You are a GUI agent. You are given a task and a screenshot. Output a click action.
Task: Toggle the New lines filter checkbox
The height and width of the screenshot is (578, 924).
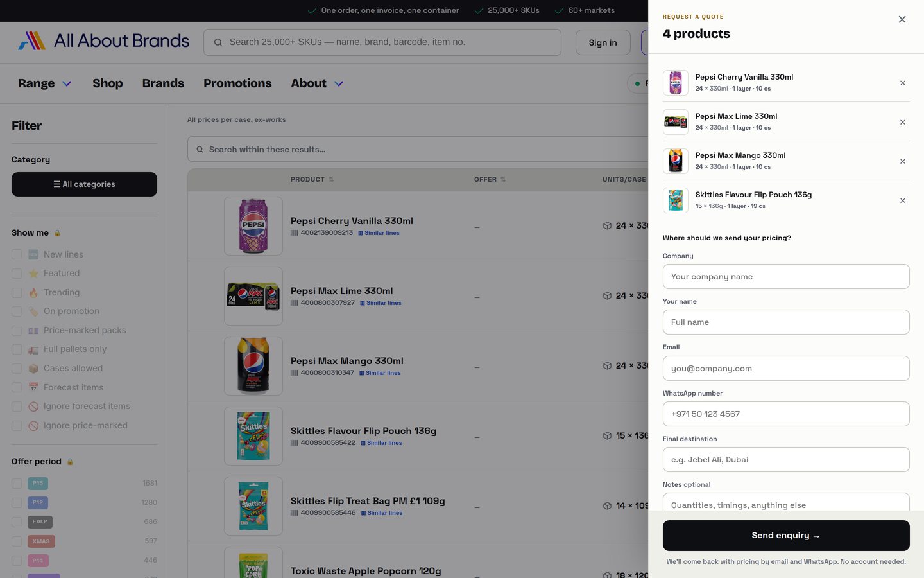(17, 255)
